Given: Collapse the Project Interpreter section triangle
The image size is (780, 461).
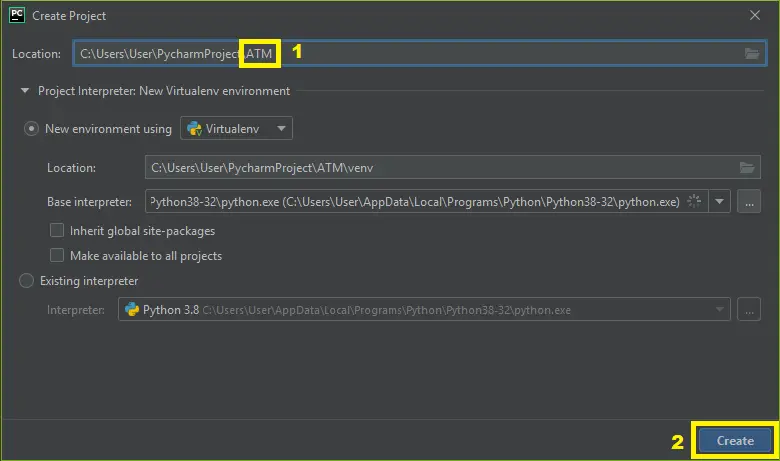Looking at the screenshot, I should click(x=24, y=91).
